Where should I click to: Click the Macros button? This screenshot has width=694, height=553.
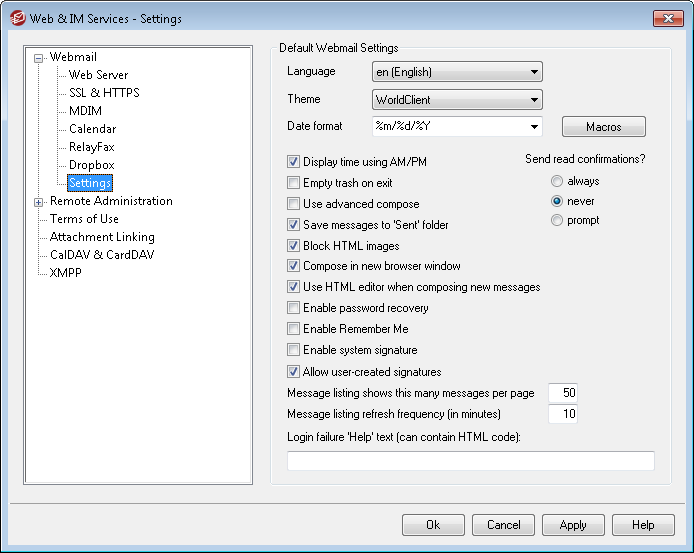[x=603, y=127]
